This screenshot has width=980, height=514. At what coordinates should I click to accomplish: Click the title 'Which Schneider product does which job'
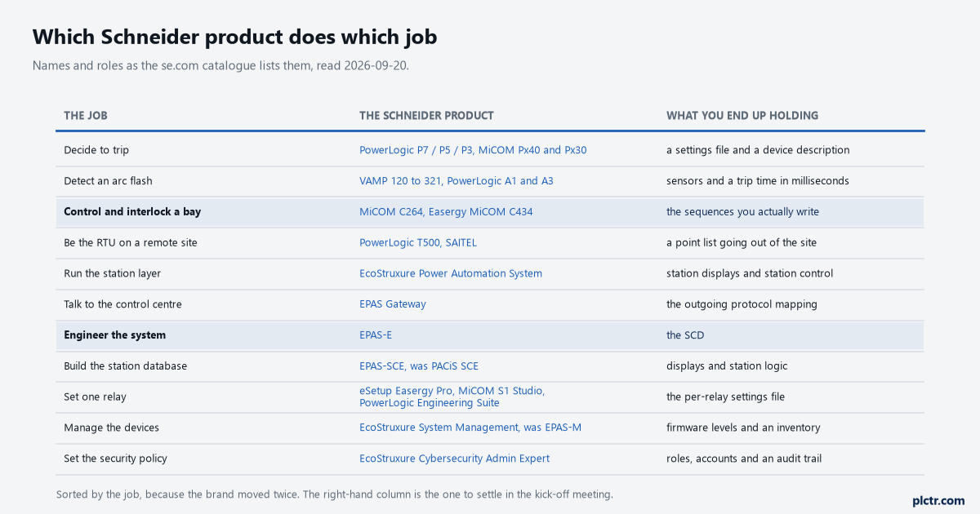tap(234, 37)
